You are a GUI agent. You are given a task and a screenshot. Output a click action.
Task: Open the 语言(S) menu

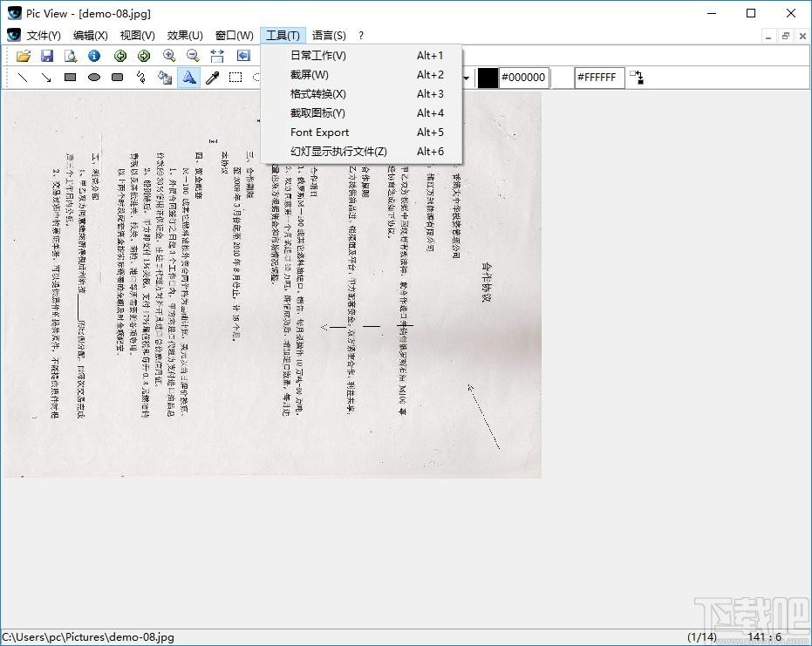pos(329,35)
